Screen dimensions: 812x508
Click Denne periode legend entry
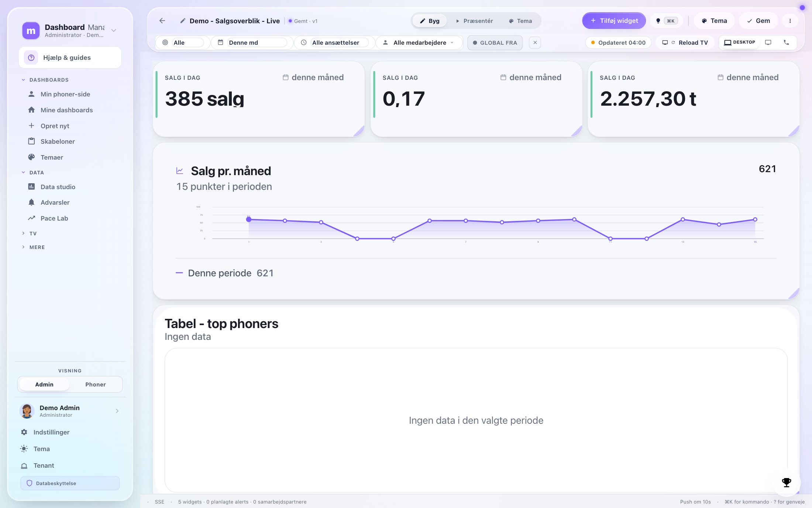tap(225, 273)
